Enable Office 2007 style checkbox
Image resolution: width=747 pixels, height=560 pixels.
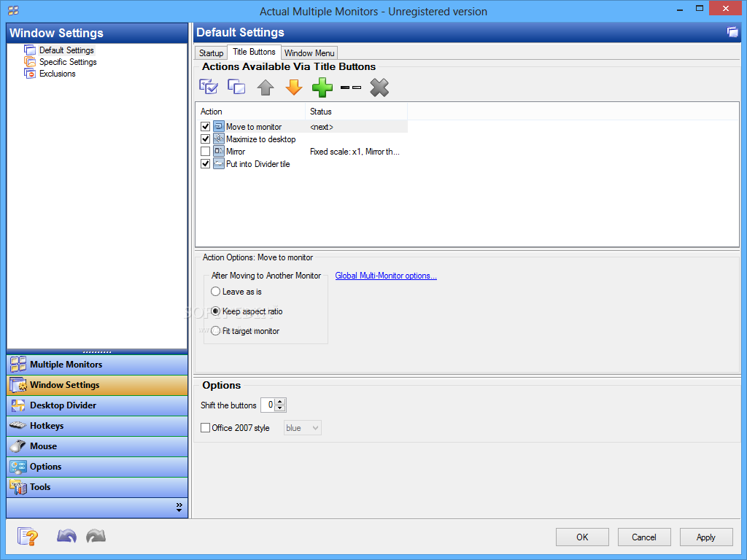pos(205,427)
